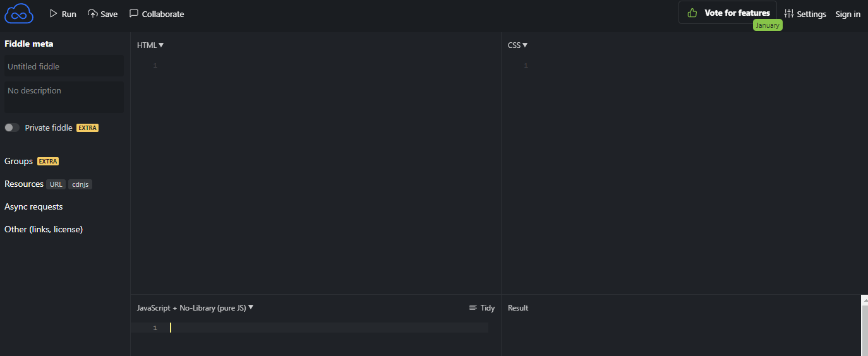
Task: Click Sign in link
Action: [x=848, y=14]
